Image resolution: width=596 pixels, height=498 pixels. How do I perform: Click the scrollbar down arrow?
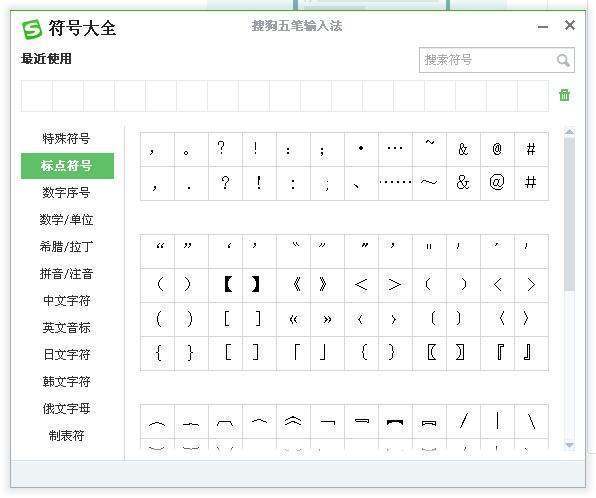point(569,445)
